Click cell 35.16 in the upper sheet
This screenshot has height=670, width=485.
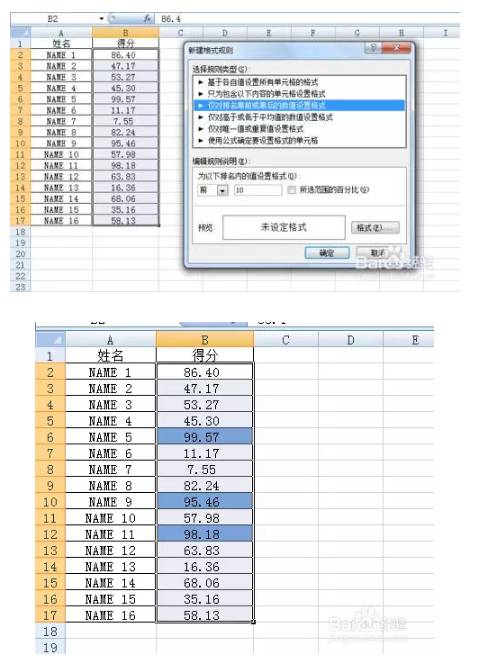coord(125,209)
